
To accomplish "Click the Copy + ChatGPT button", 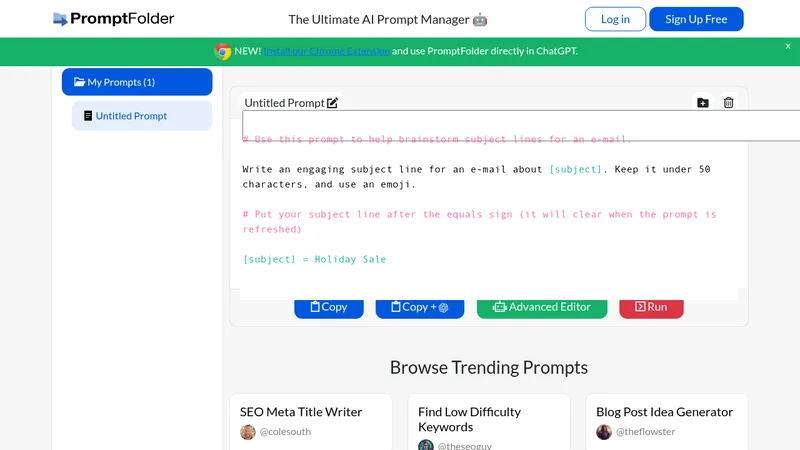I will pos(419,308).
